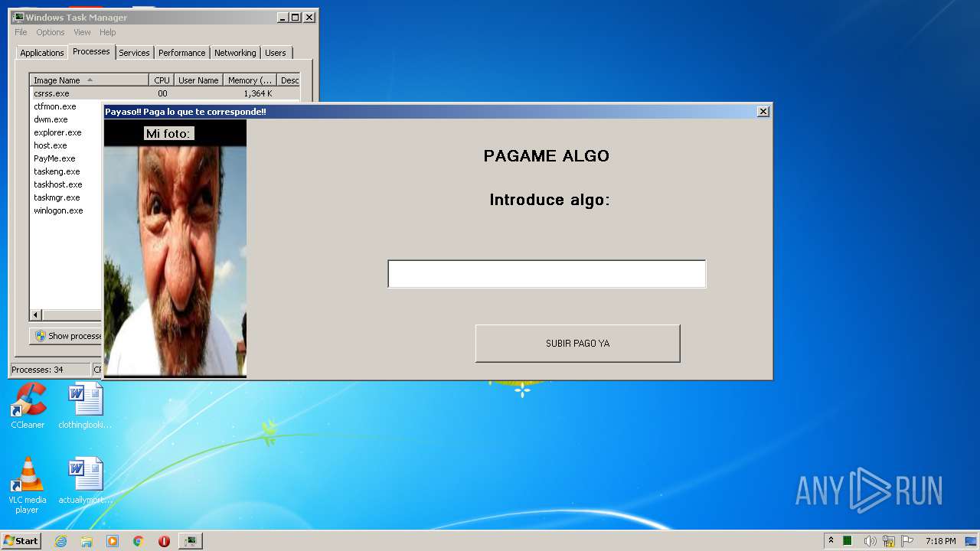This screenshot has height=551, width=980.
Task: Sort by CPU column header
Action: coord(162,80)
